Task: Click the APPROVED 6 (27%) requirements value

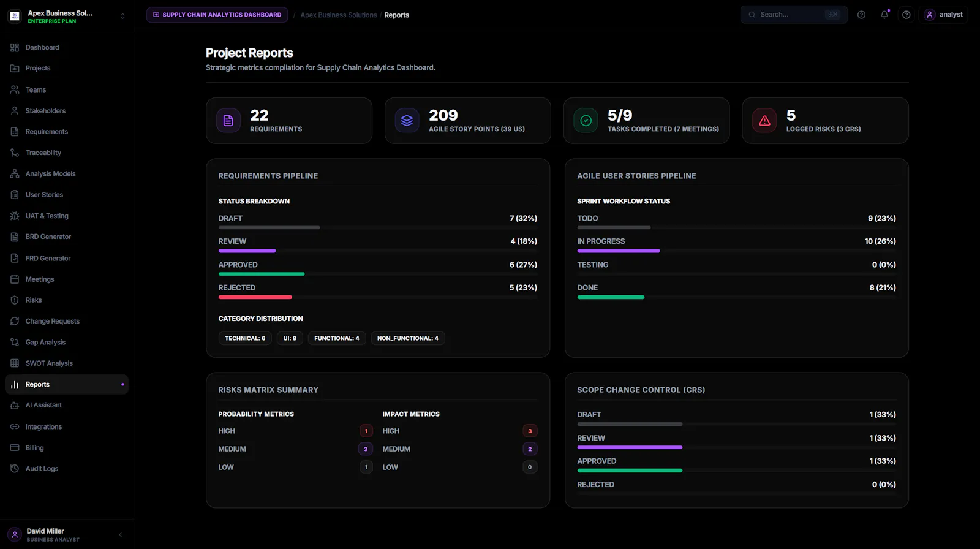Action: 523,265
